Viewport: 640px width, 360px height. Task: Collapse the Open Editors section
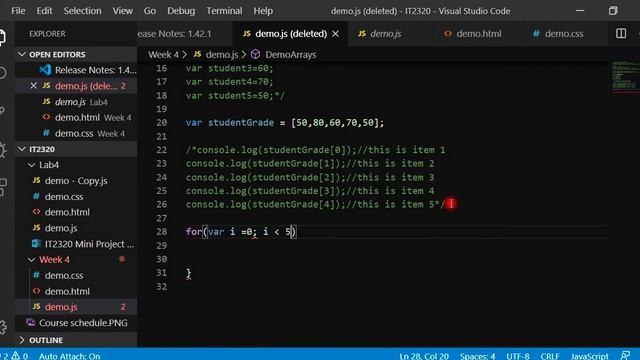coord(22,54)
